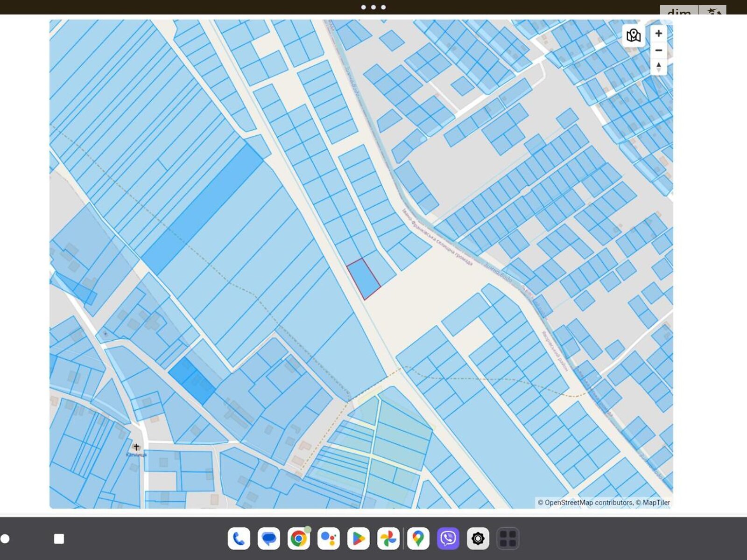This screenshot has height=560, width=747.
Task: Launch Google Photos from the taskbar
Action: click(x=388, y=539)
